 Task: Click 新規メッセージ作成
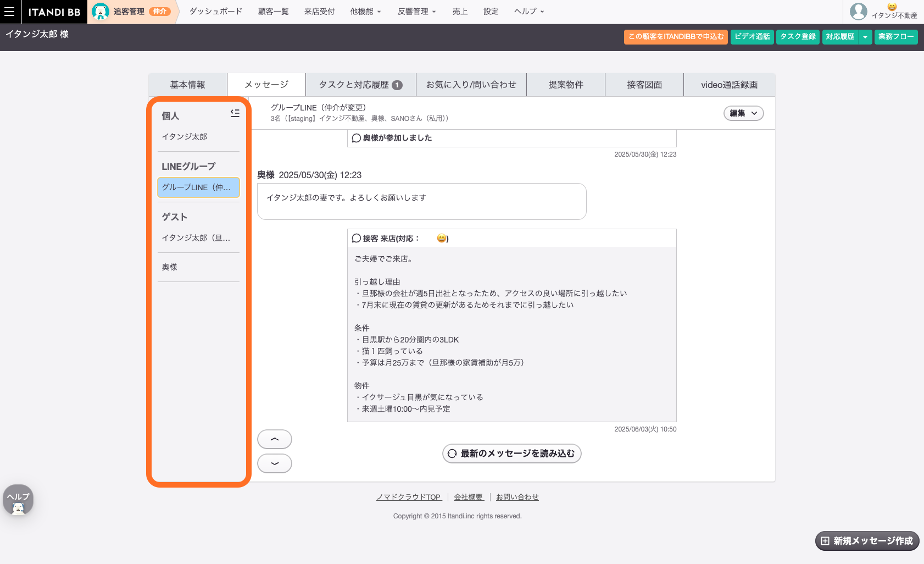coord(867,541)
